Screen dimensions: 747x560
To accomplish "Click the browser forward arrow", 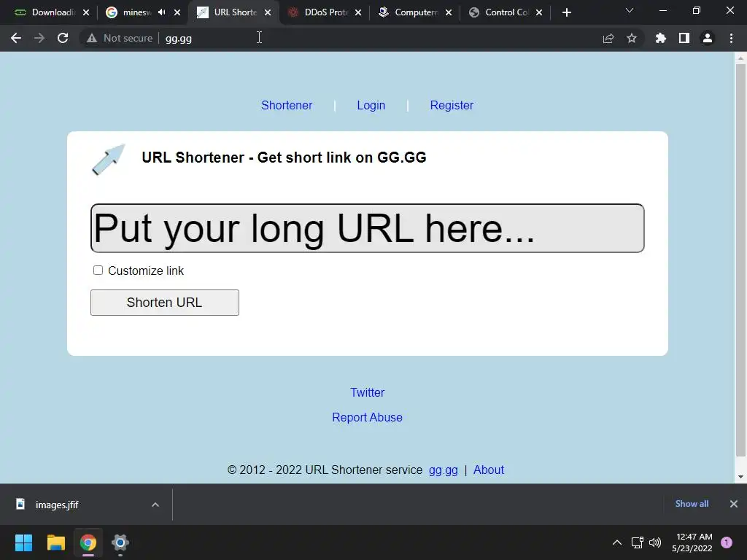I will coord(39,38).
